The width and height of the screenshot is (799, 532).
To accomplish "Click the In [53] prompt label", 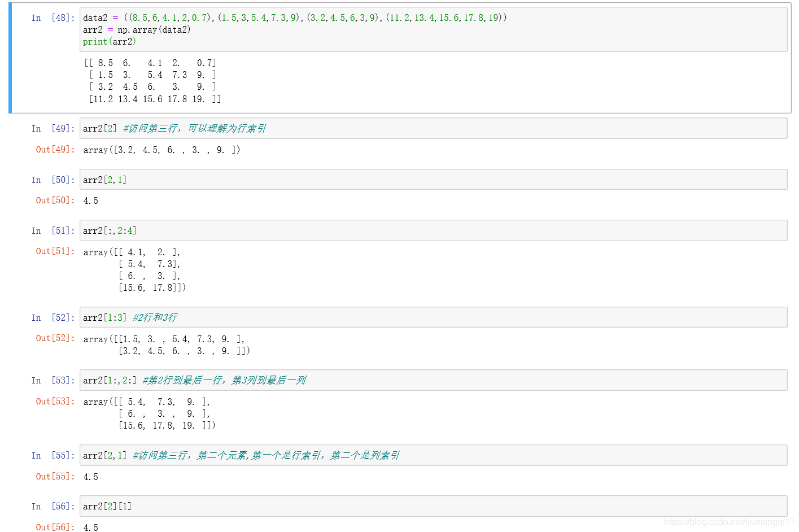I will (x=53, y=381).
